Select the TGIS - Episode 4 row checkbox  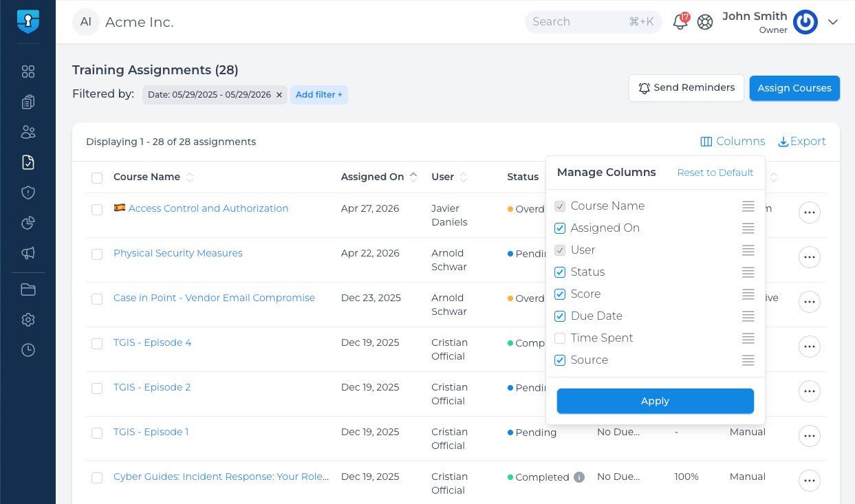pos(97,344)
